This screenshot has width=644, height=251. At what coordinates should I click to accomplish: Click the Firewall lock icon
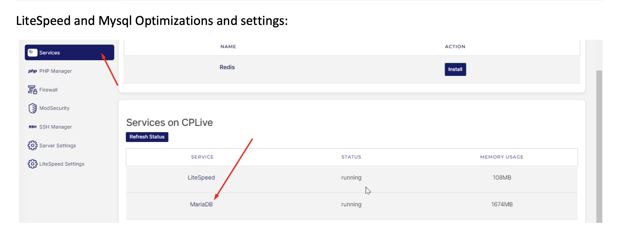point(32,90)
